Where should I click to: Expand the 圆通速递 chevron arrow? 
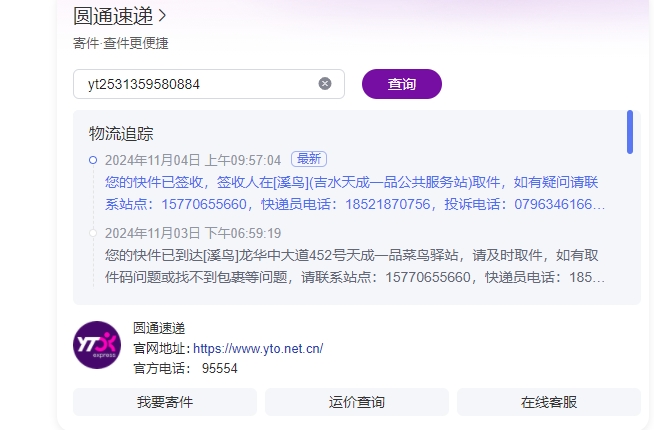(x=162, y=16)
